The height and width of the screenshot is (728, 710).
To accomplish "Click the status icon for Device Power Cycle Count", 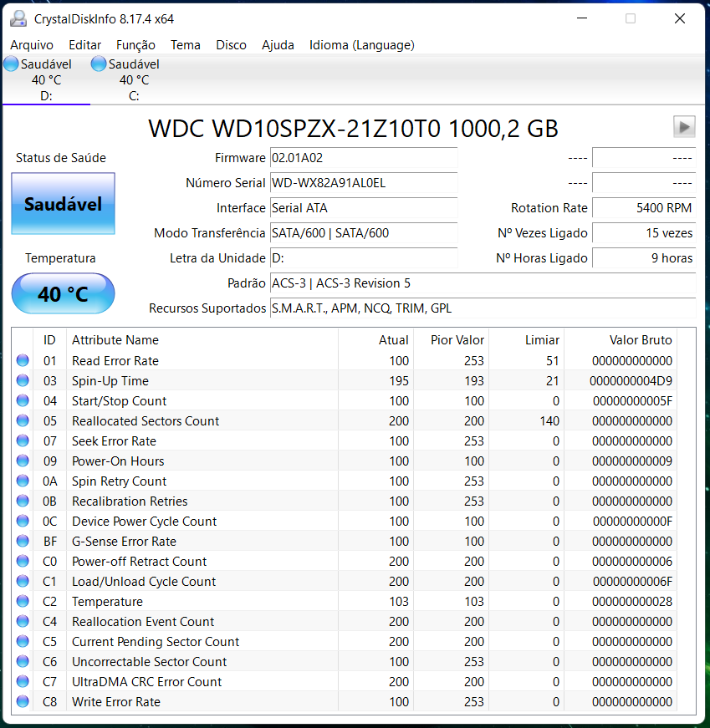I will 23,521.
